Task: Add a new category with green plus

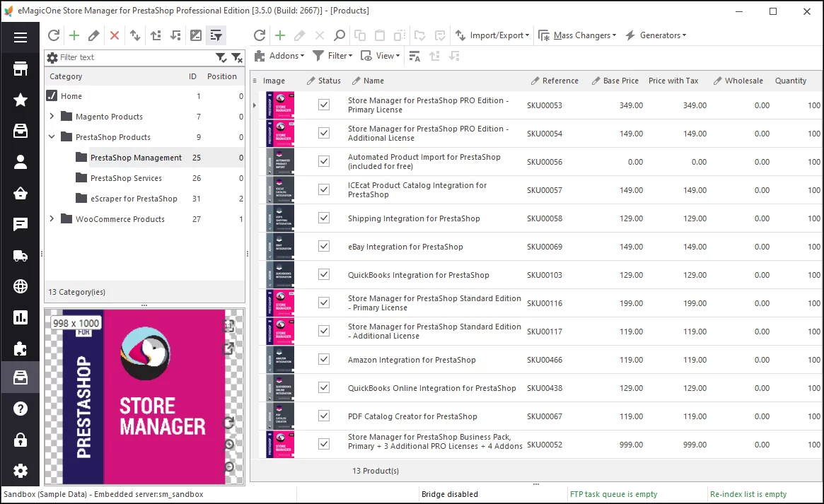Action: [74, 35]
